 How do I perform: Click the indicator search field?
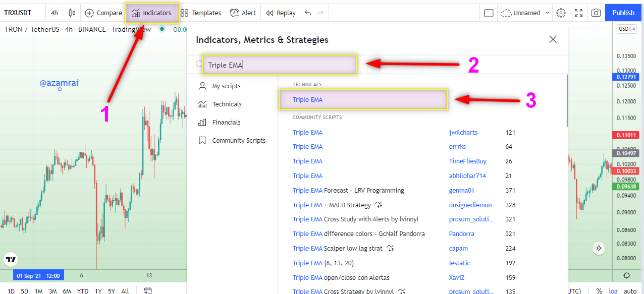point(280,65)
